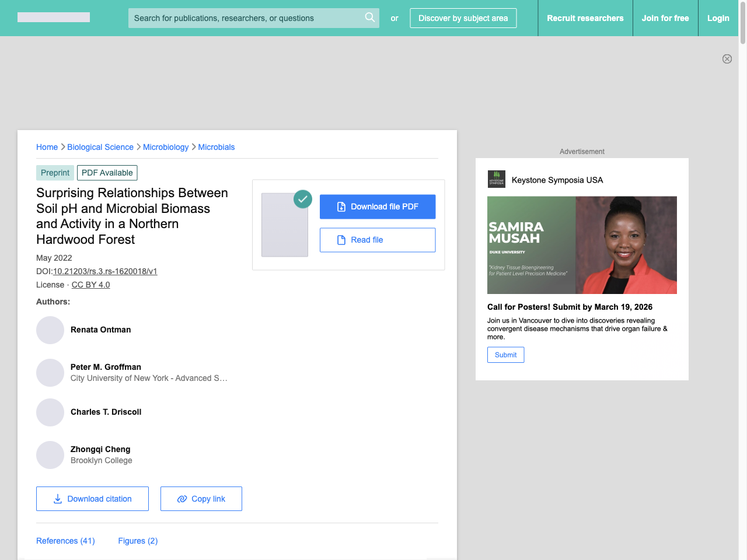Click the search magnifier icon
Viewport: 747px width, 560px height.
tap(369, 17)
